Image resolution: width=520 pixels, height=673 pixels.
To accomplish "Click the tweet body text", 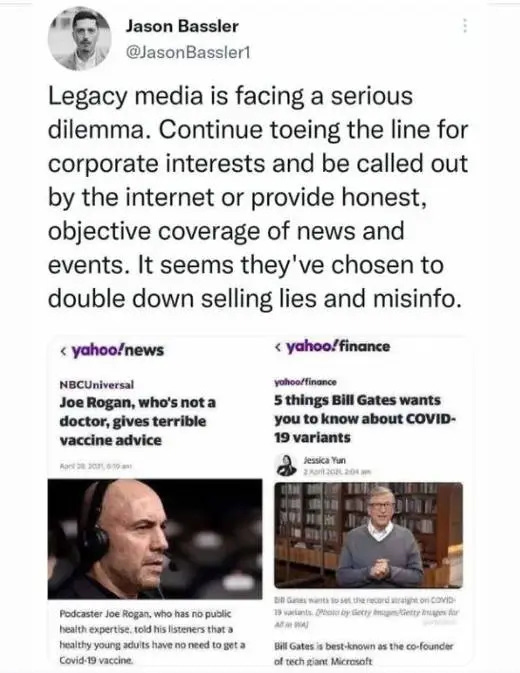I will click(257, 197).
